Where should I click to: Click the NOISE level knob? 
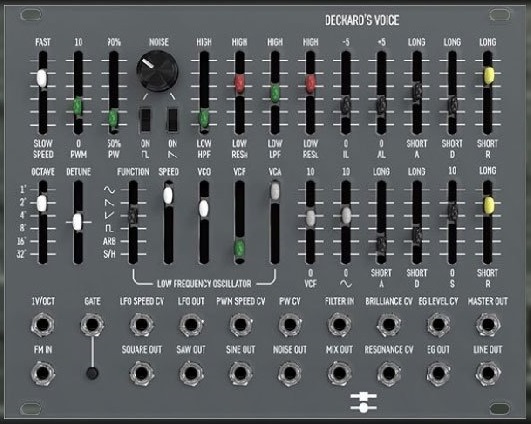[x=157, y=71]
